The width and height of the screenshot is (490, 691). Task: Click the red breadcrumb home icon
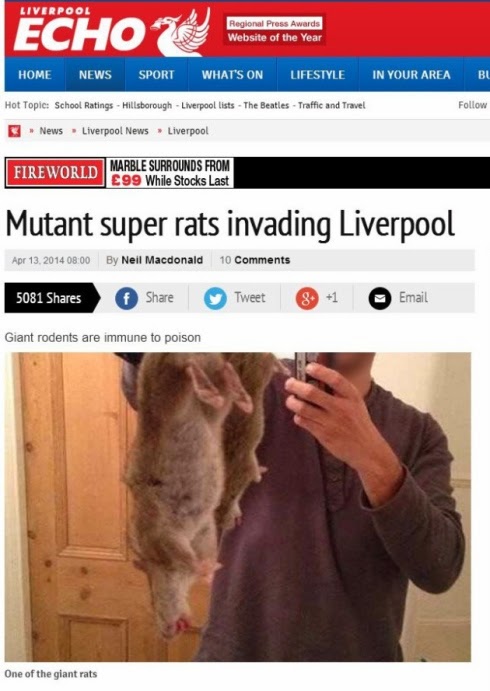click(15, 131)
